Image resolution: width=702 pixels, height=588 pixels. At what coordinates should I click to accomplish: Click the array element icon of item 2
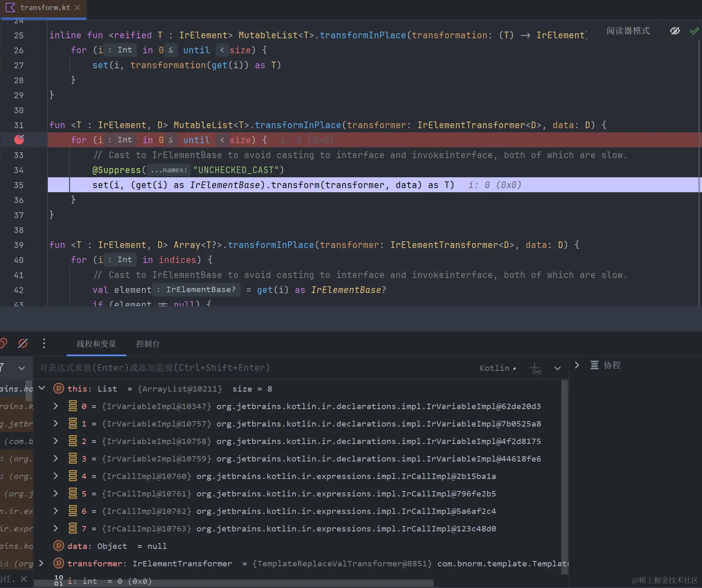tap(73, 441)
